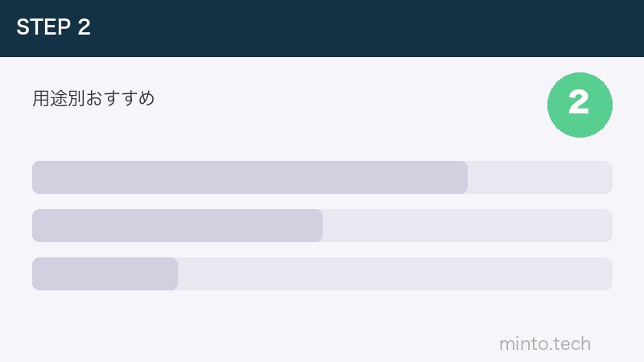Open the minto.tech watermark link
The width and height of the screenshot is (644, 362).
(545, 344)
